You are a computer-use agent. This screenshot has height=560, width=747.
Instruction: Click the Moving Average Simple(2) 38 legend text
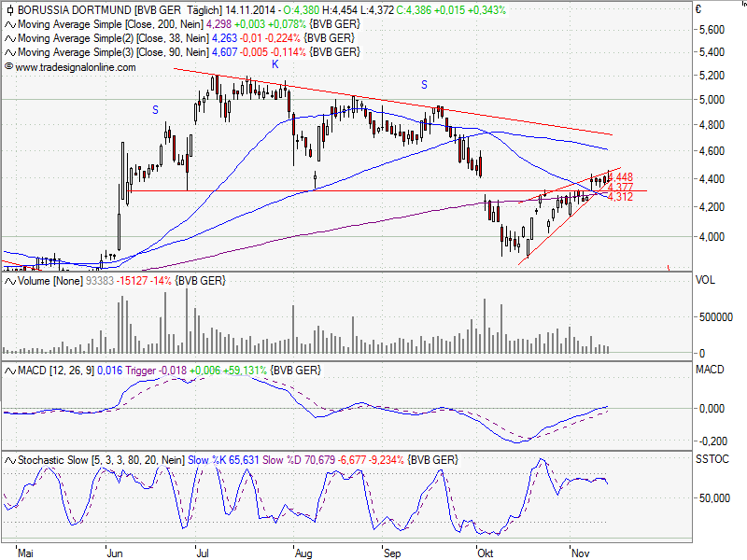[113, 38]
